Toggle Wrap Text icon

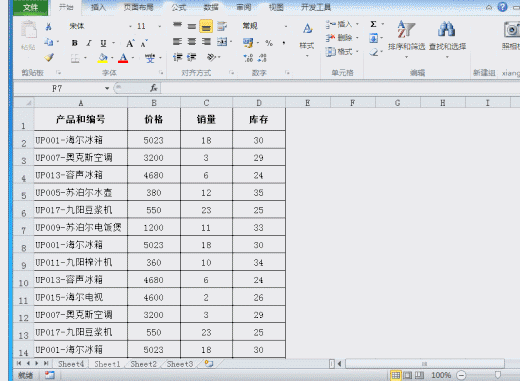tap(222, 26)
